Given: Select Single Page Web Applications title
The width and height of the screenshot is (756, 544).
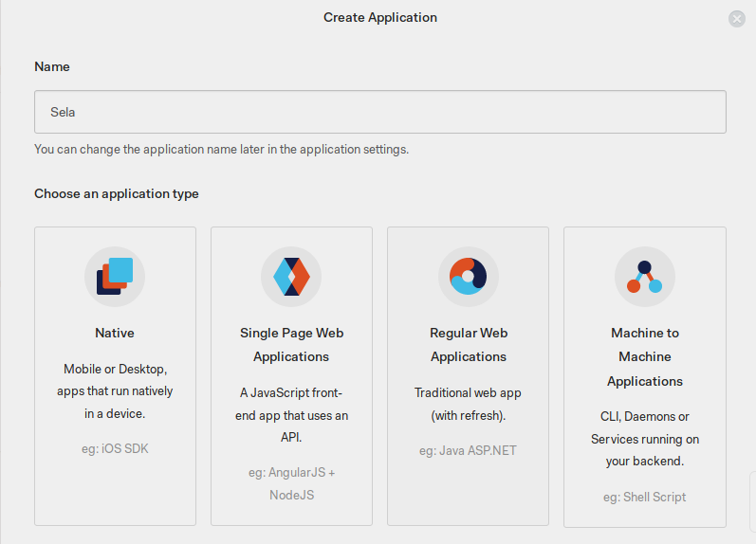Looking at the screenshot, I should (292, 345).
